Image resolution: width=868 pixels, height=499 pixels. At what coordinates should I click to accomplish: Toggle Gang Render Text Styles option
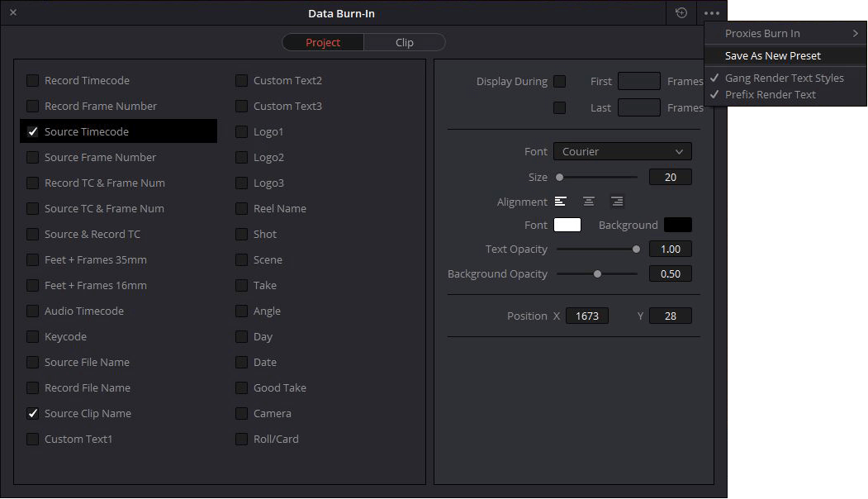pos(785,78)
